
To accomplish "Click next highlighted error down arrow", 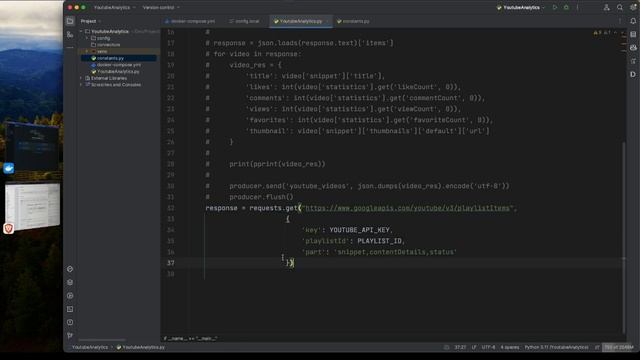I will pyautogui.click(x=622, y=32).
